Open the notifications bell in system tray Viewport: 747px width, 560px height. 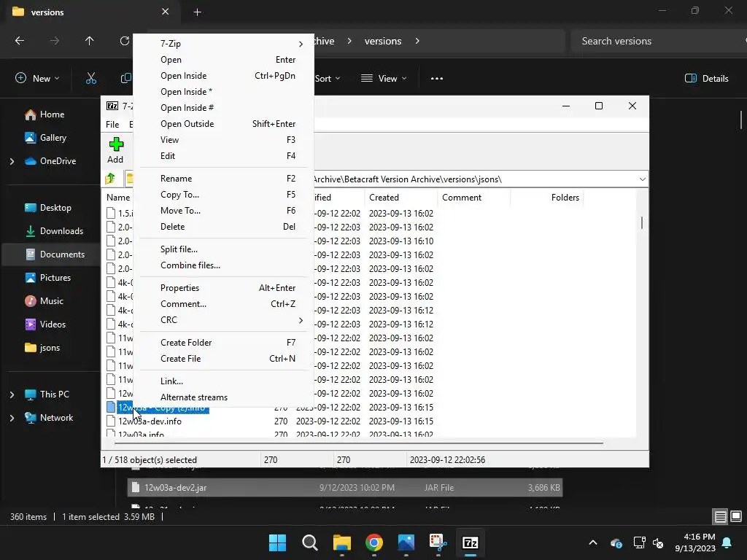[x=727, y=542]
